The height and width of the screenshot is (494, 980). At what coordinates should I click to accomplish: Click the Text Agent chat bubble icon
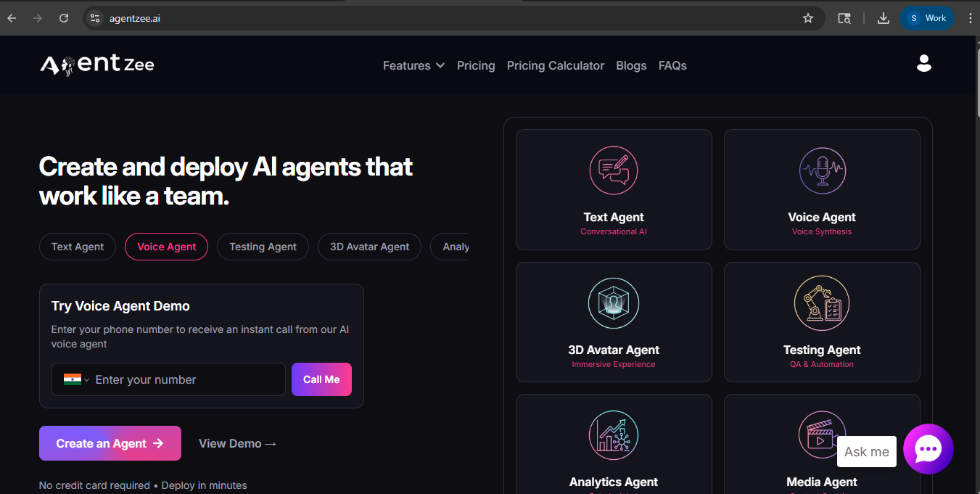tap(614, 170)
